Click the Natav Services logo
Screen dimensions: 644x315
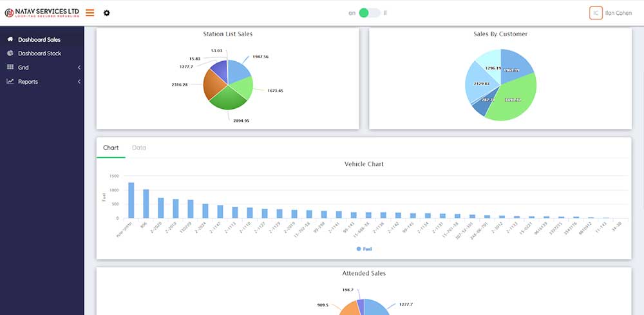click(x=41, y=13)
